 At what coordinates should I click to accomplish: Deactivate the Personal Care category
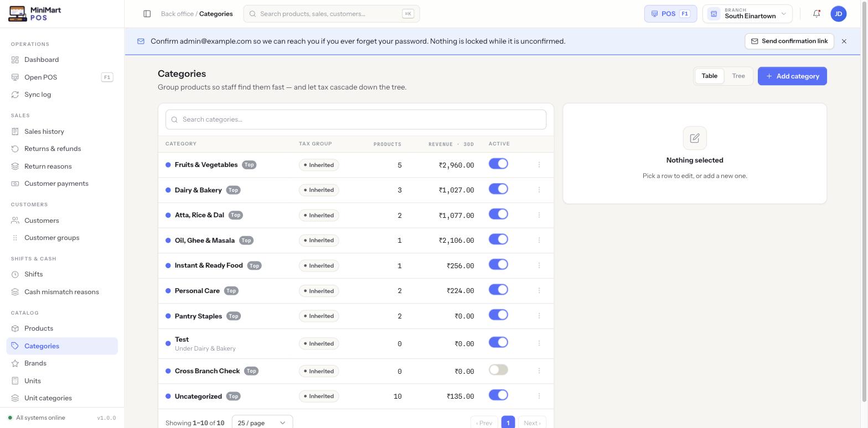tap(498, 290)
